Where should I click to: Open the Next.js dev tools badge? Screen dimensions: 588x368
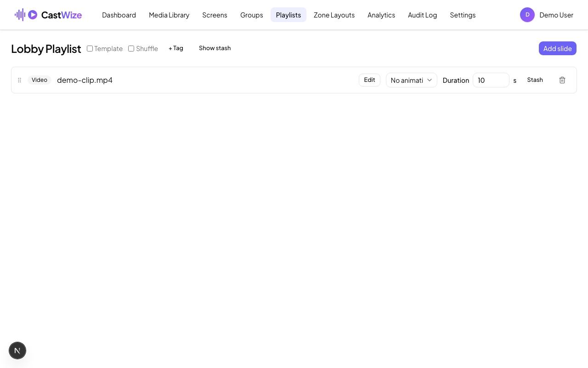pyautogui.click(x=17, y=351)
